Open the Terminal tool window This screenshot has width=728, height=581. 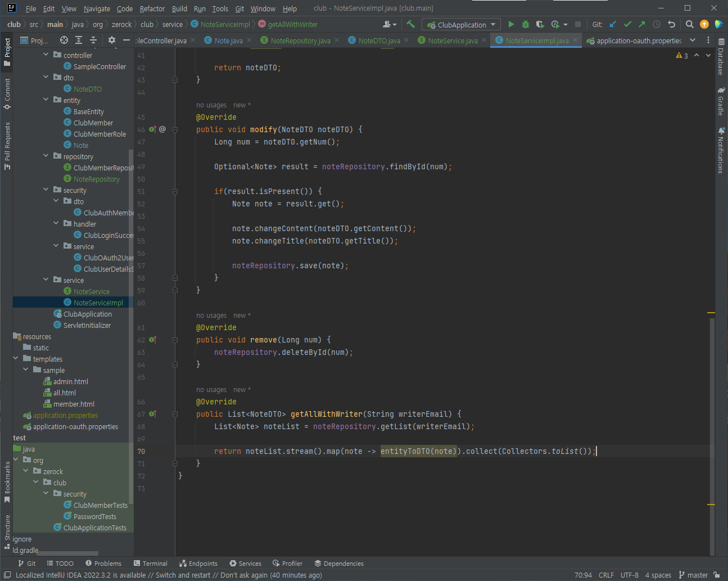click(150, 563)
